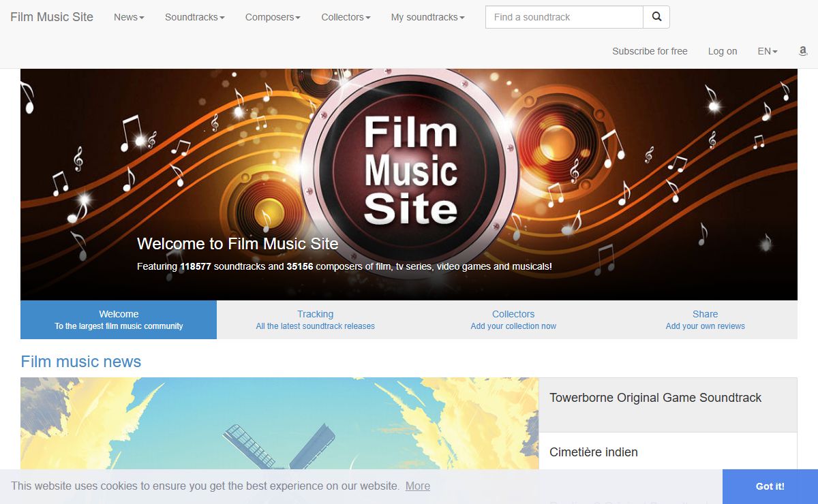
Task: Select the Welcome tab
Action: [119, 319]
